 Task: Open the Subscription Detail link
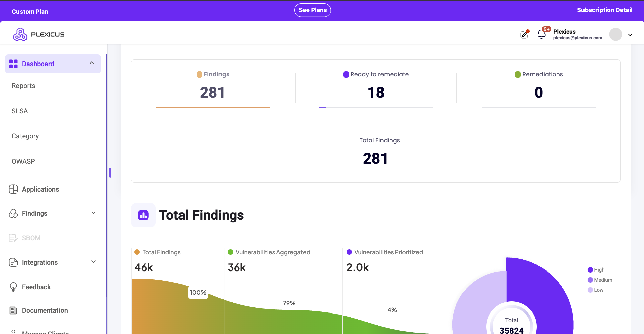605,10
